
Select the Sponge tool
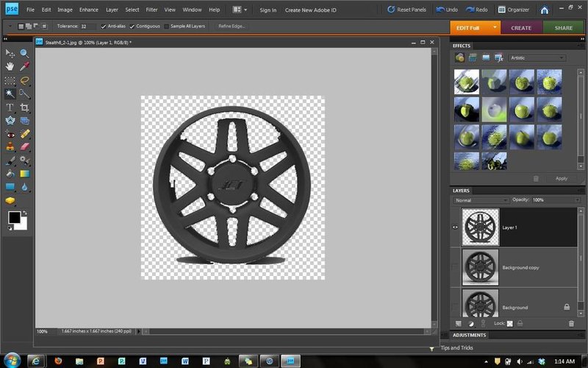10,200
